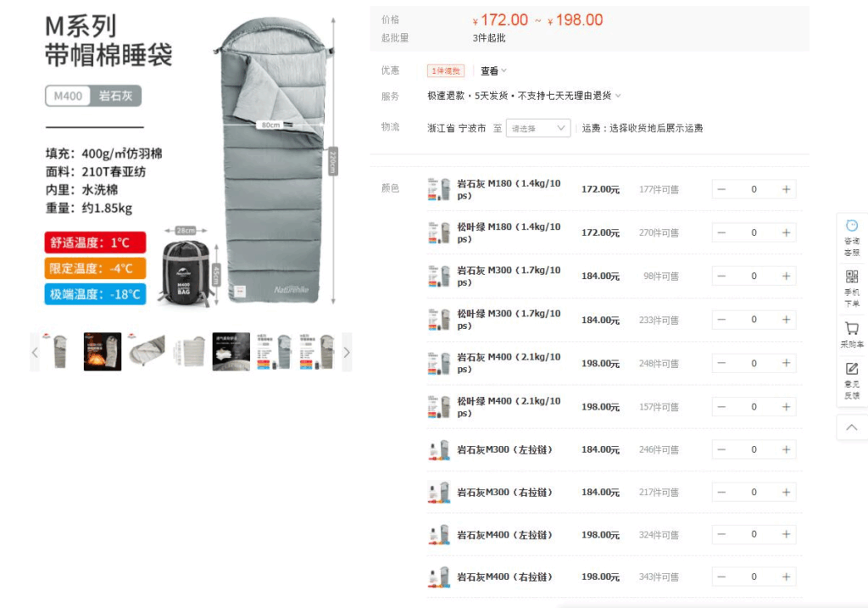
Task: Select the campfire sleeping bag thumbnail
Action: pos(103,352)
